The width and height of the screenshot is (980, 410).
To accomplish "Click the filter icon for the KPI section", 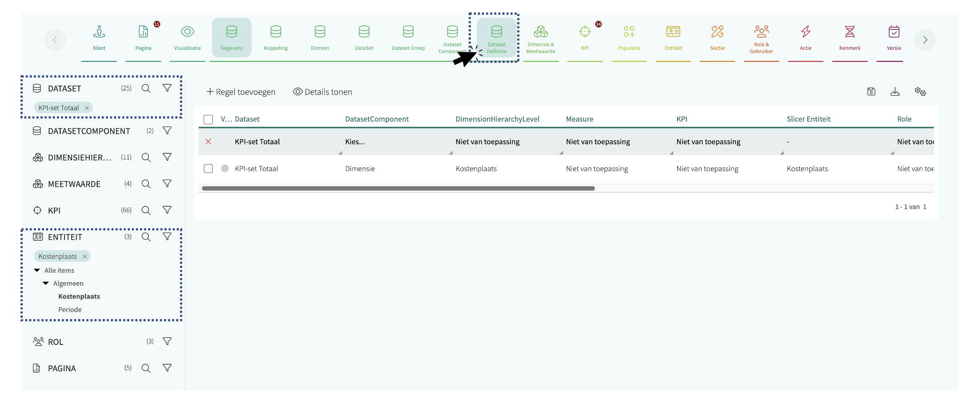I will pyautogui.click(x=167, y=210).
